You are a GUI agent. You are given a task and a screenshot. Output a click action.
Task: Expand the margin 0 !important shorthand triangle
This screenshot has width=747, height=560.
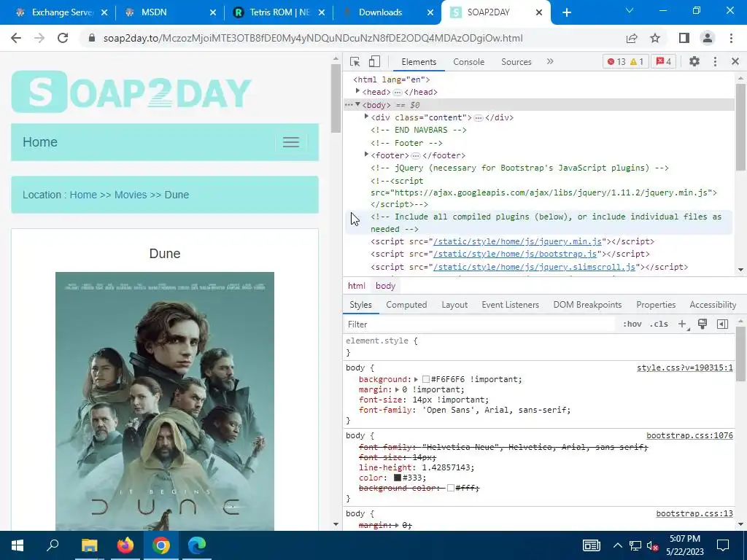click(397, 389)
